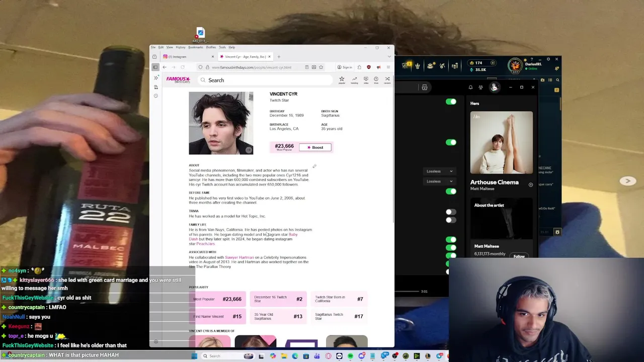Open the AI chatbot sparkle sidebar icon

click(156, 78)
